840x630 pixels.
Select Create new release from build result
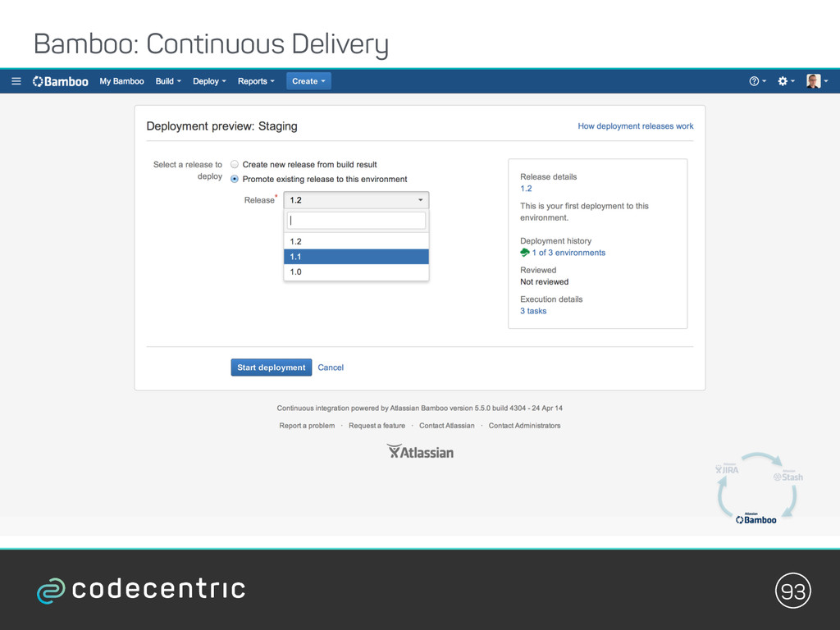point(235,164)
